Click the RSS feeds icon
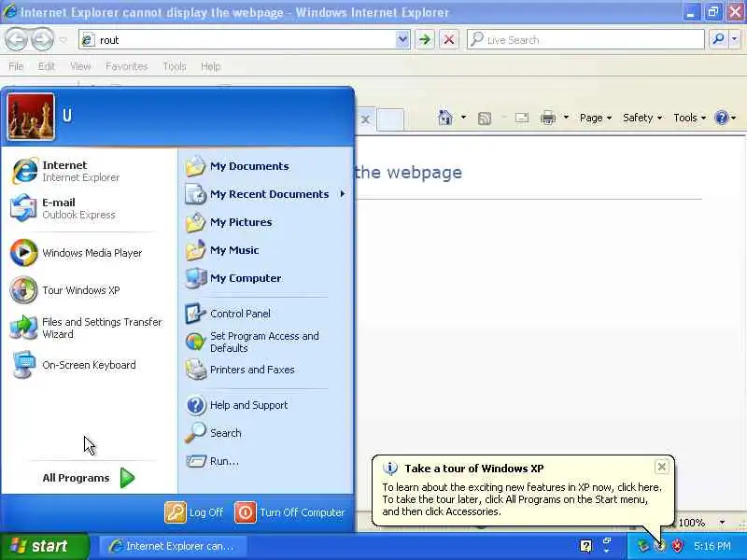The width and height of the screenshot is (747, 560). coord(485,119)
